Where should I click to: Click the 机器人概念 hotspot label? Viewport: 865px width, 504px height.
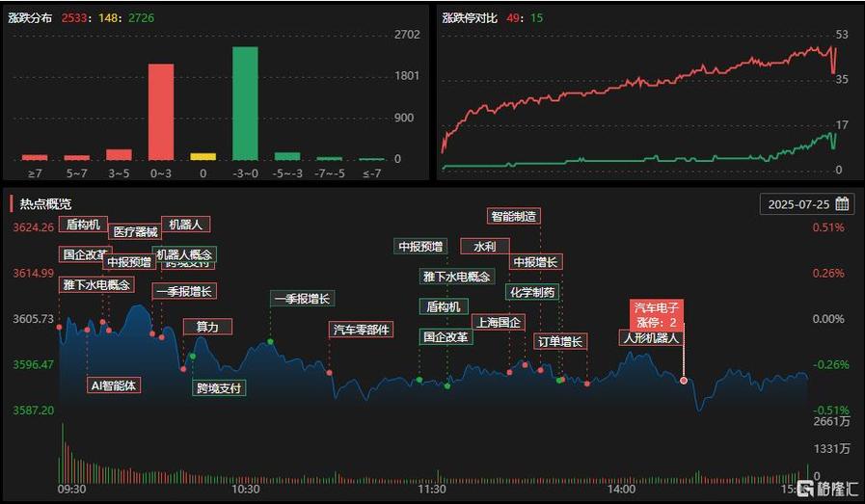pos(183,254)
